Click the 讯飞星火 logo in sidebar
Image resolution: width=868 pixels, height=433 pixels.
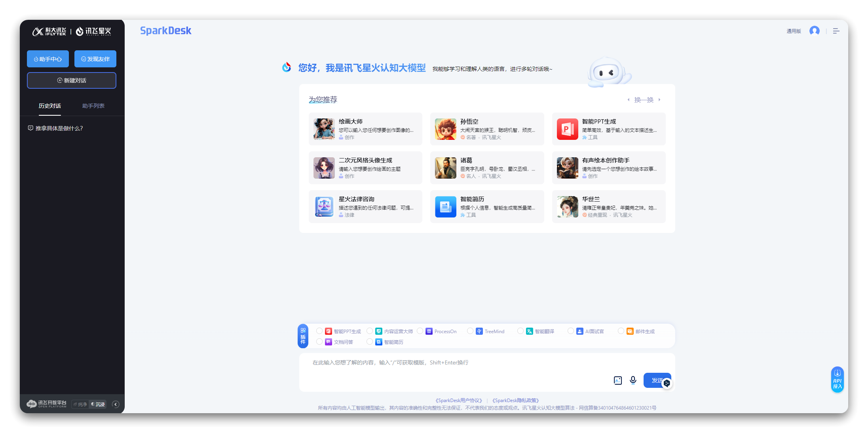click(93, 31)
